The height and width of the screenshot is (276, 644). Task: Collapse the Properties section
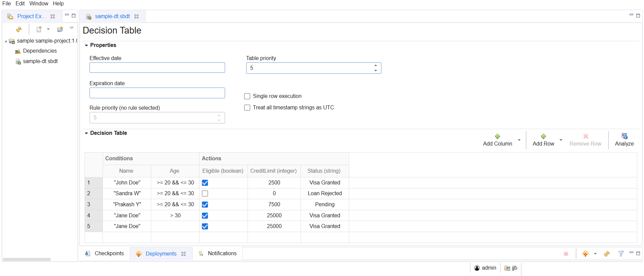[87, 45]
